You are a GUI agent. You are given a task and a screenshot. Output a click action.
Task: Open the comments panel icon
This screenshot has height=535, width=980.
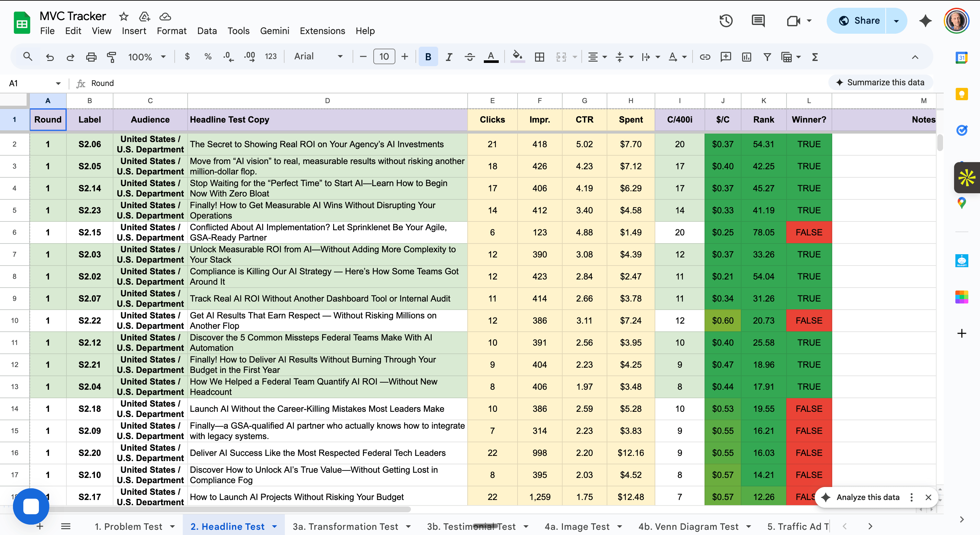[x=758, y=20]
